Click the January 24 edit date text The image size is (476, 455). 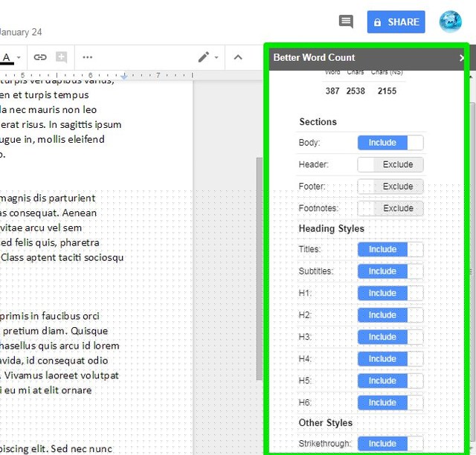(21, 32)
